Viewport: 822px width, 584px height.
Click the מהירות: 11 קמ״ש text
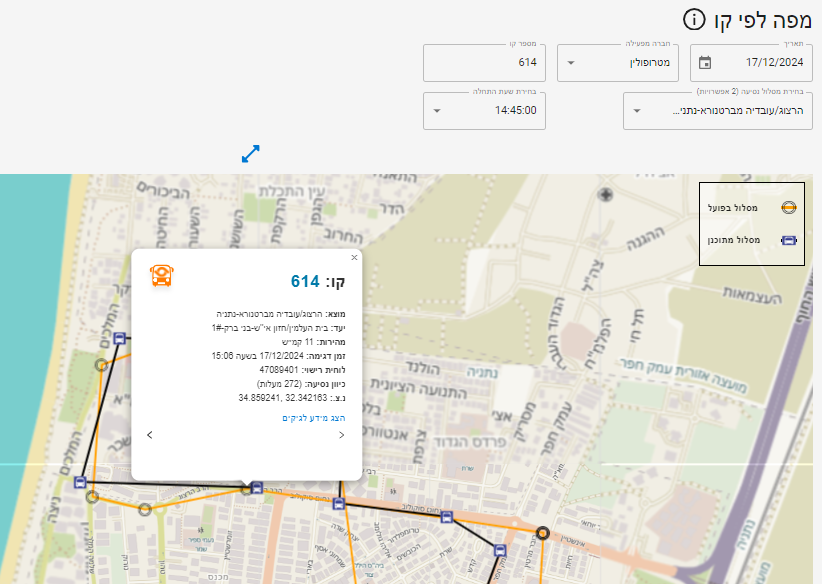(x=313, y=342)
